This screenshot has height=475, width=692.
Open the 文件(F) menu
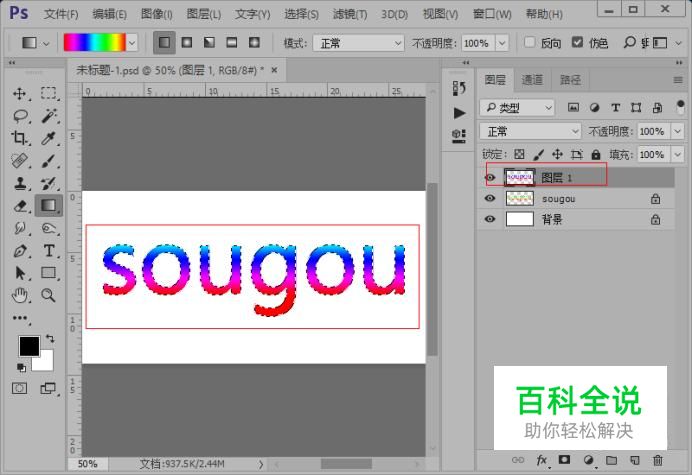point(61,14)
